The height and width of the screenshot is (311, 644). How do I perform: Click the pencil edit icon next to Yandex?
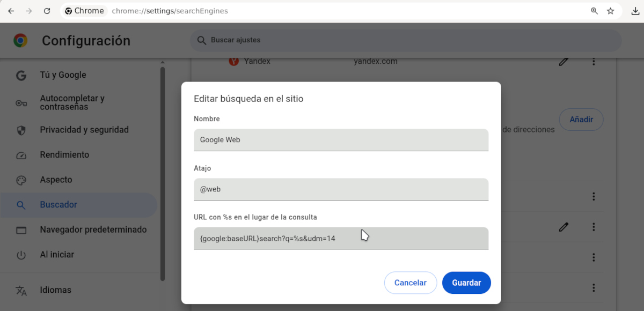pos(563,62)
